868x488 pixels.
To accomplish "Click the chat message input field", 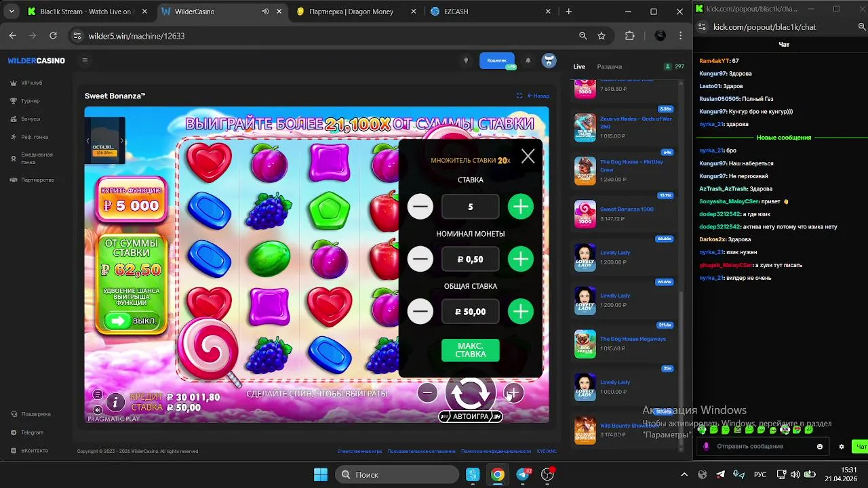I will pos(764,446).
